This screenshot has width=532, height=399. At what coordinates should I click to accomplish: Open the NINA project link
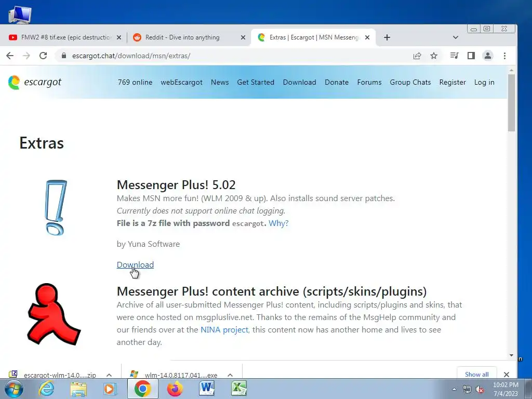[x=224, y=330]
